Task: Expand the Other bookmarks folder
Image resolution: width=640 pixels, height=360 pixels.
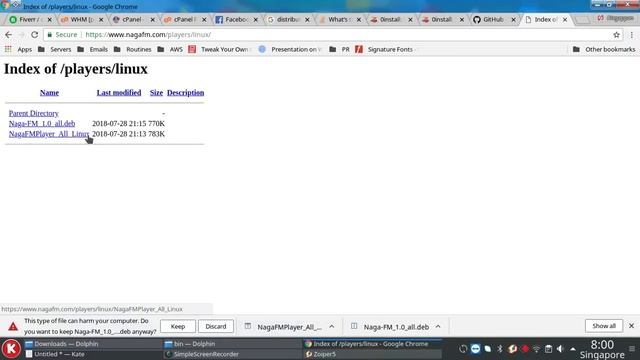Action: 604,49
